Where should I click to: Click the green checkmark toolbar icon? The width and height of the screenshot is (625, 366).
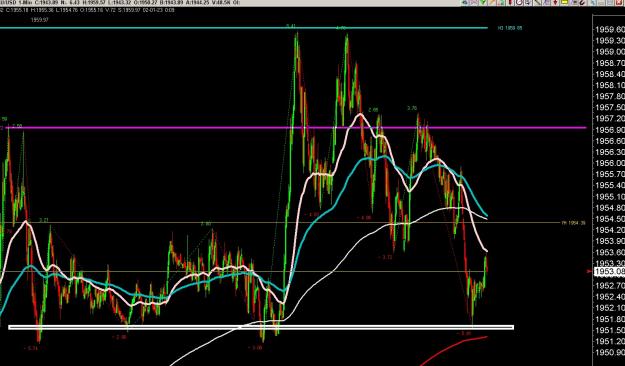coord(483,2)
